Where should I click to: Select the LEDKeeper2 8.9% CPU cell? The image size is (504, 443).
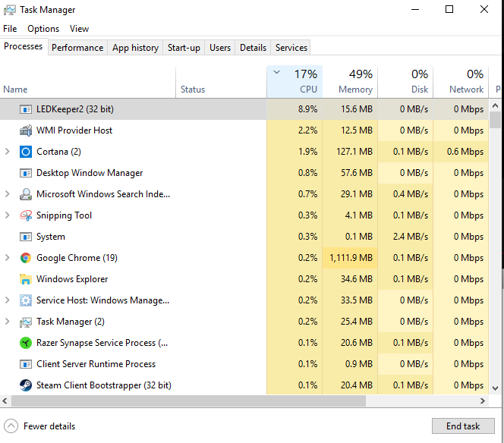(x=295, y=109)
